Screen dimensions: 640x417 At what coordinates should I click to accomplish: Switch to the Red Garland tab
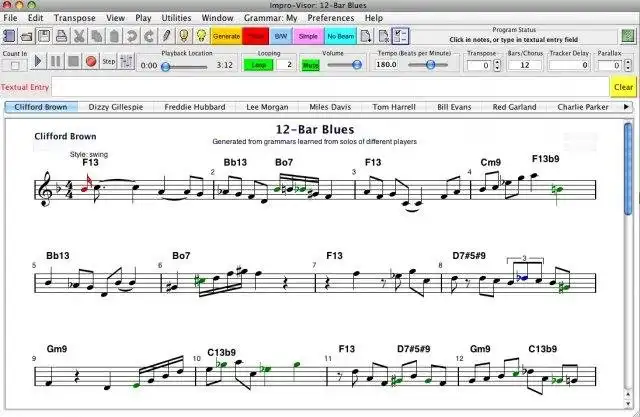(x=514, y=107)
